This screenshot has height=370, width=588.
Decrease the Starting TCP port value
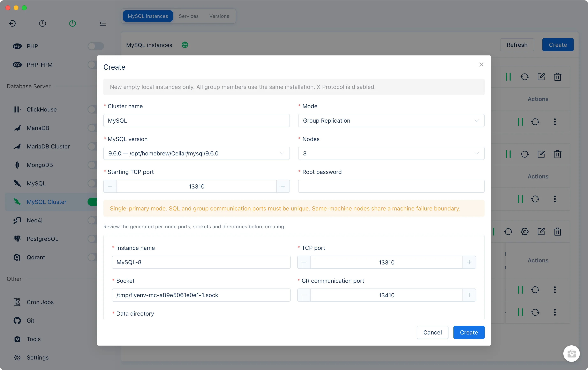[x=110, y=186]
